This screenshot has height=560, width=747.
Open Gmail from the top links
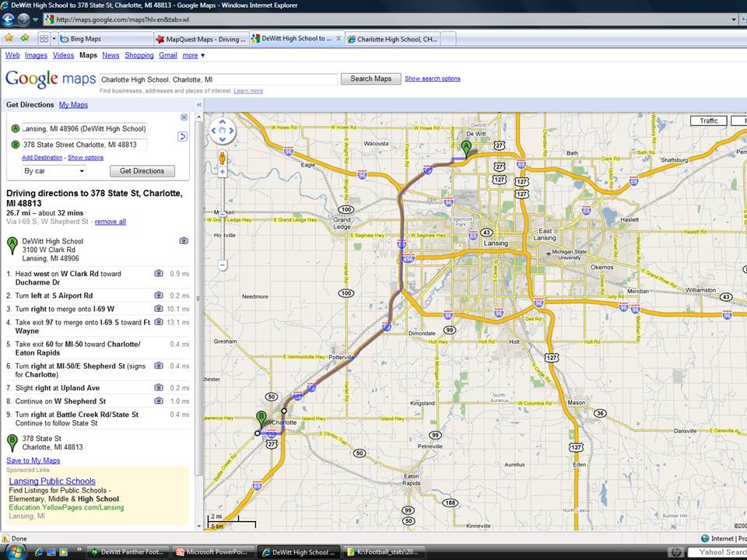click(168, 55)
